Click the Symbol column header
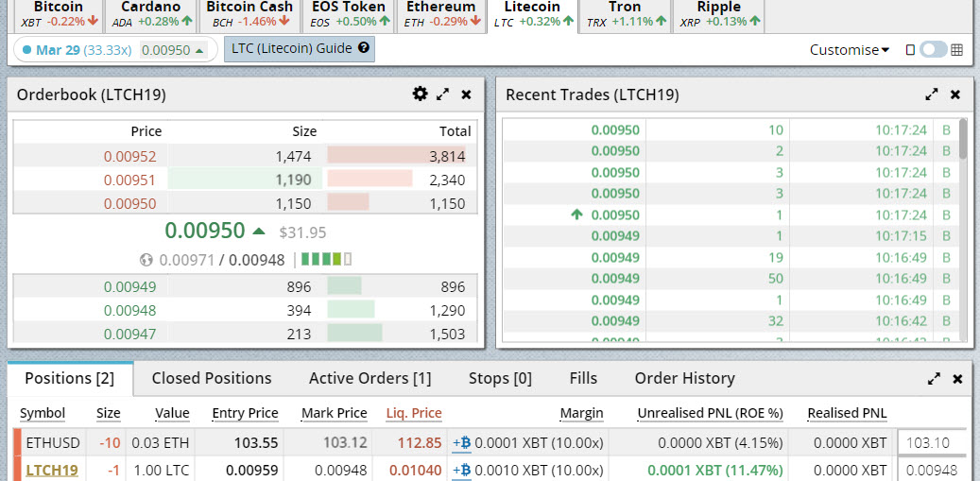The image size is (980, 481). click(x=43, y=413)
